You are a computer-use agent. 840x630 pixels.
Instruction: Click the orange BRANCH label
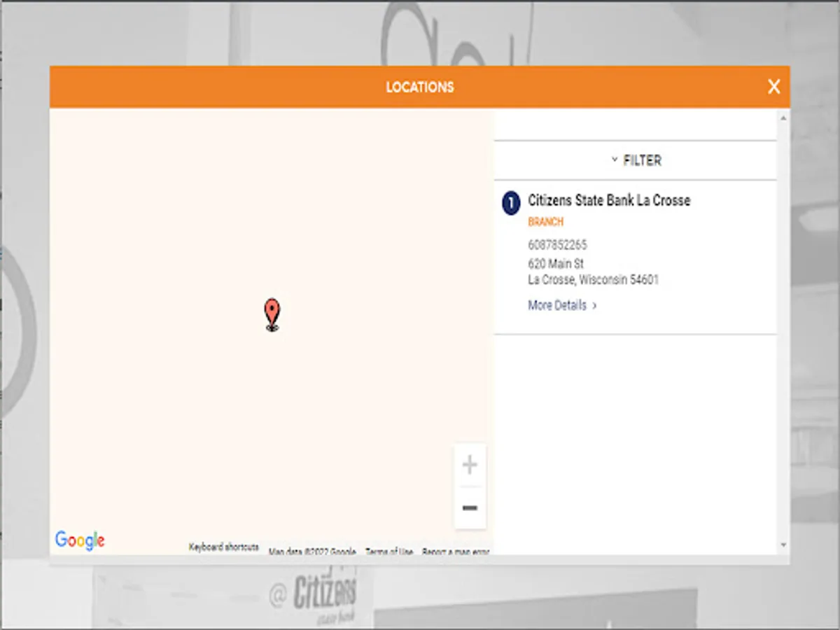click(545, 222)
